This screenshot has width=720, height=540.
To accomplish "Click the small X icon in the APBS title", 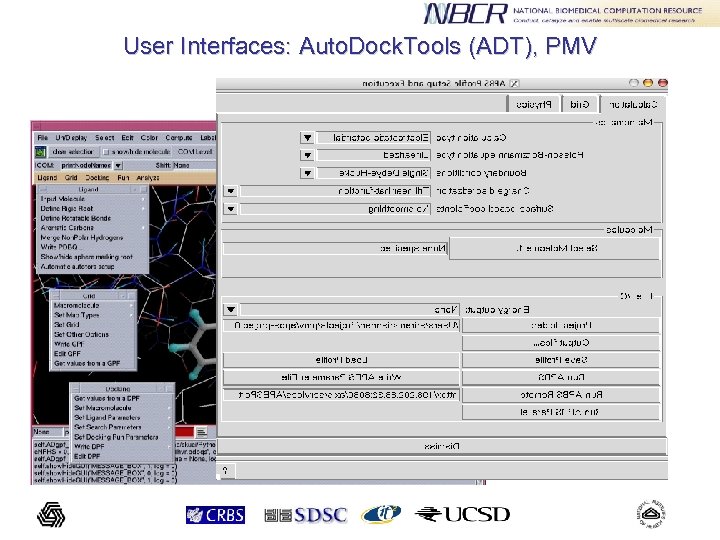I will [515, 84].
